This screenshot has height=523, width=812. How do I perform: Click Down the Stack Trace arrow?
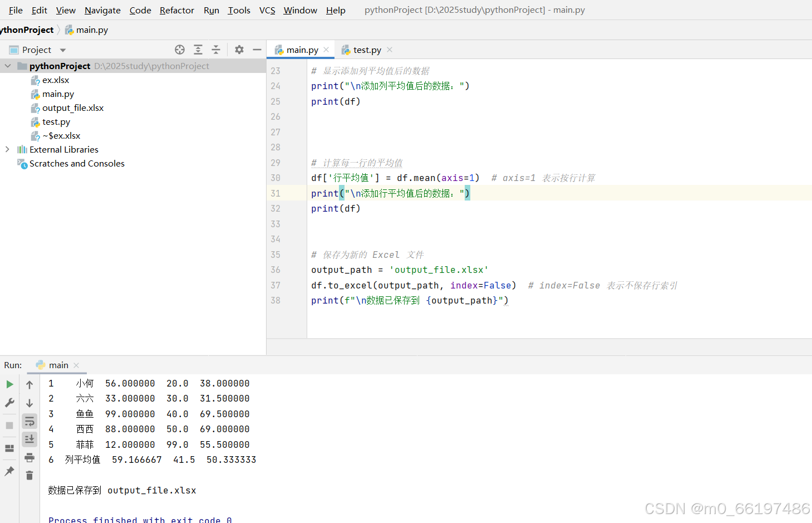[29, 403]
